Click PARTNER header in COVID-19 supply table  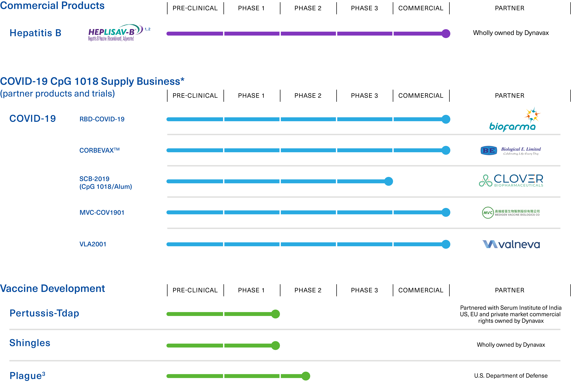point(510,96)
